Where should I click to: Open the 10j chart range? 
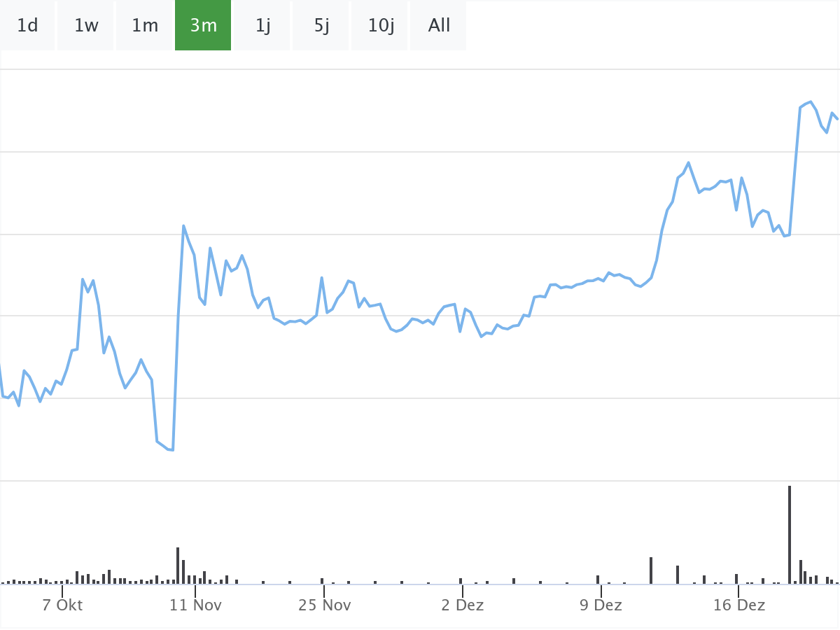(x=381, y=26)
